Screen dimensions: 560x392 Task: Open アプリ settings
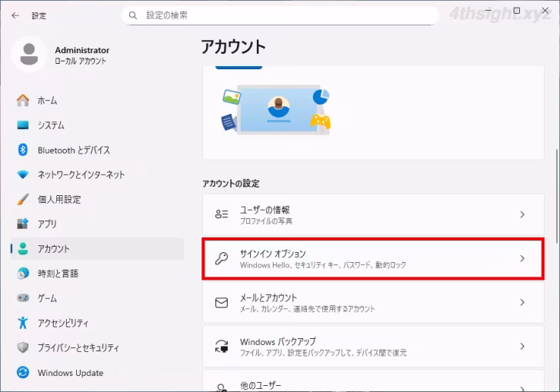97,224
